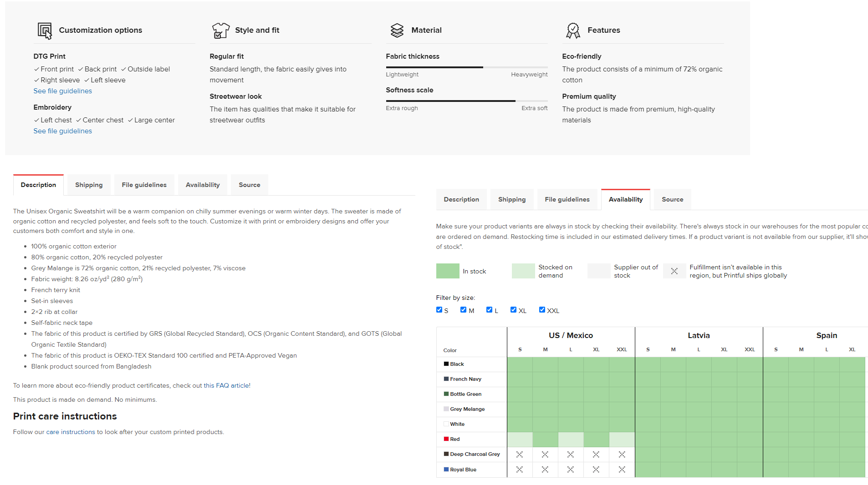The height and width of the screenshot is (485, 868).
Task: Click Royal Blue US size L X icon
Action: (571, 470)
